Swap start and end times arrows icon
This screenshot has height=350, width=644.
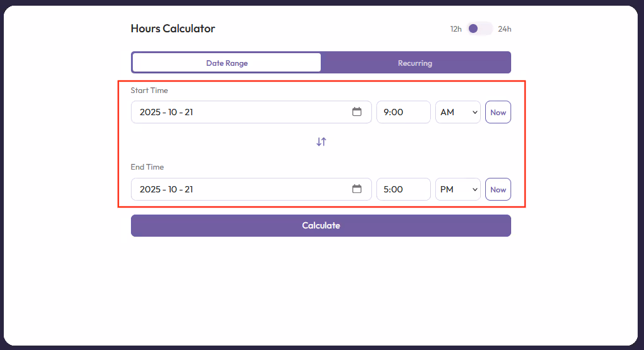pos(321,142)
